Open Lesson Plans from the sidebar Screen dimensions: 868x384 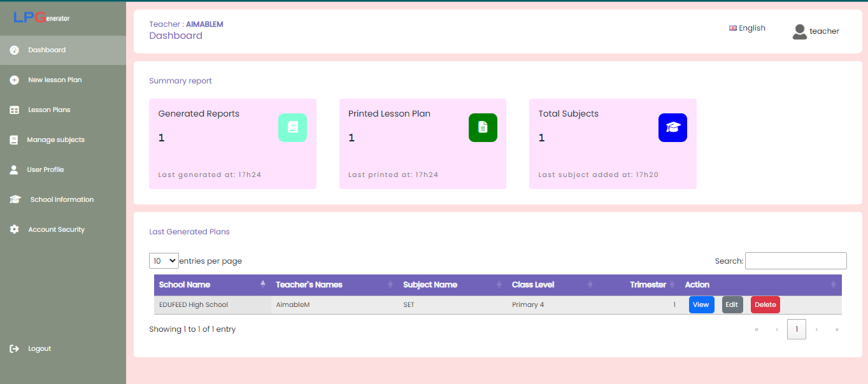[49, 110]
